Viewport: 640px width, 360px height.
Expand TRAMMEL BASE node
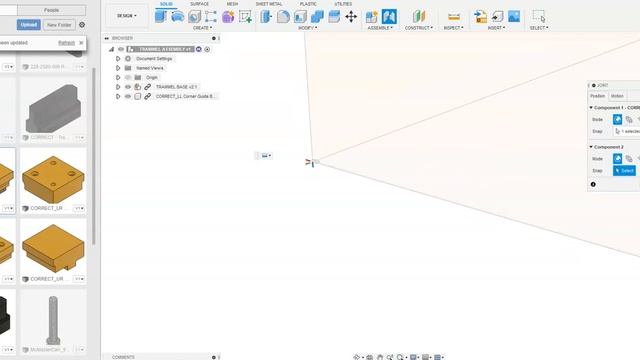(x=118, y=87)
